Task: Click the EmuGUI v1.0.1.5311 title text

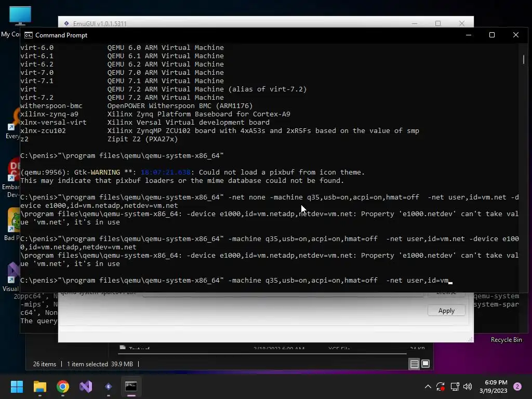Action: (x=100, y=24)
